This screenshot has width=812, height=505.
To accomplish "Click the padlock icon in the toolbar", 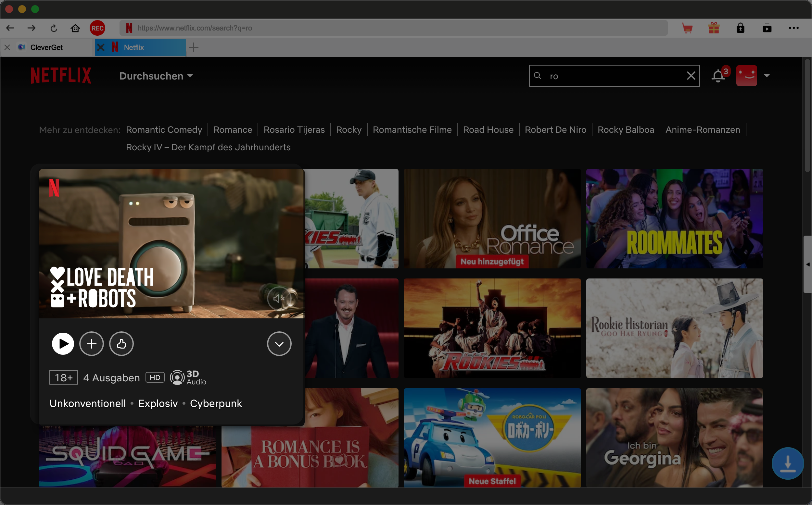I will 741,28.
